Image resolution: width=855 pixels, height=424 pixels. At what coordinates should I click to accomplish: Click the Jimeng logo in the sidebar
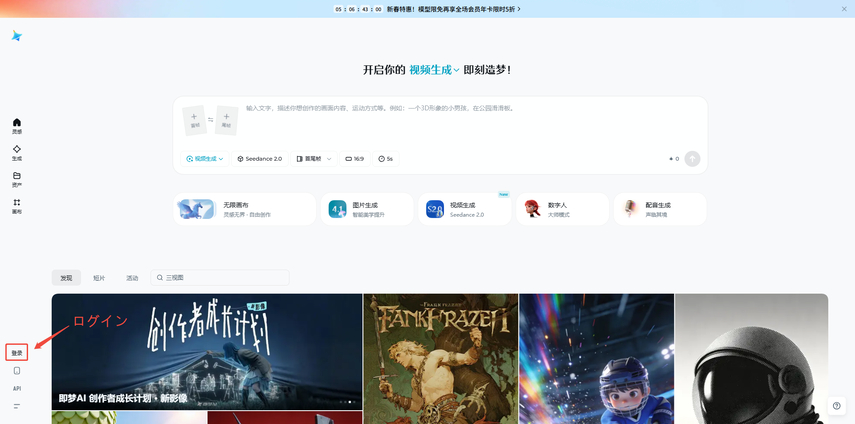(x=17, y=36)
